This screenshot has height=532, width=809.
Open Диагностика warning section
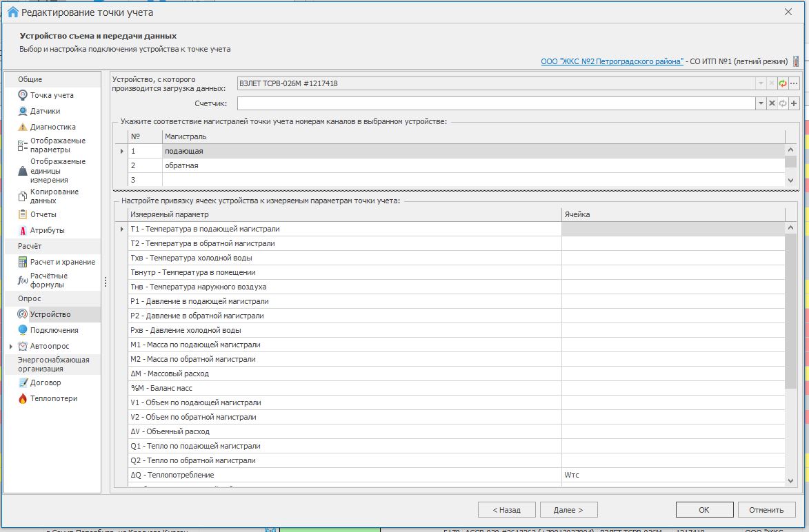(x=47, y=127)
